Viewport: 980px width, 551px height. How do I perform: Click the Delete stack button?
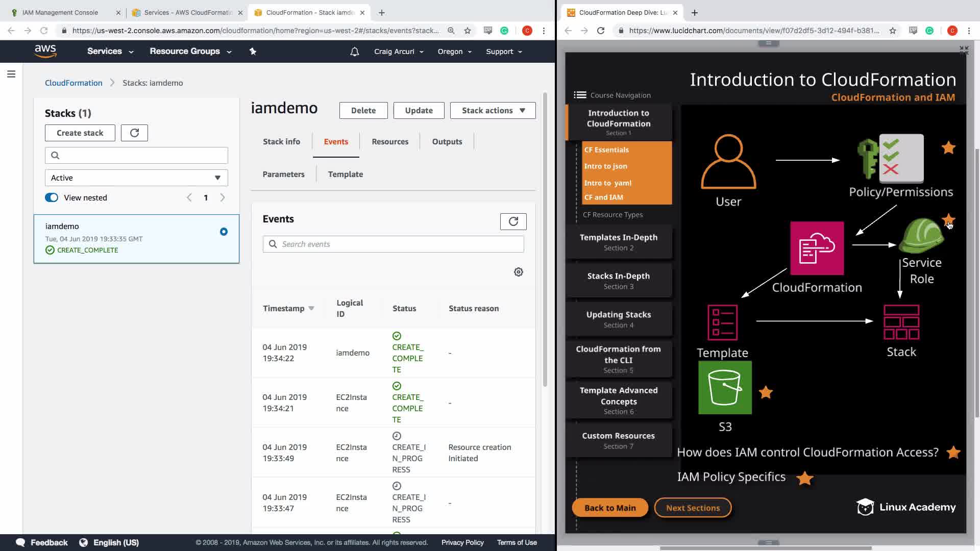(363, 111)
